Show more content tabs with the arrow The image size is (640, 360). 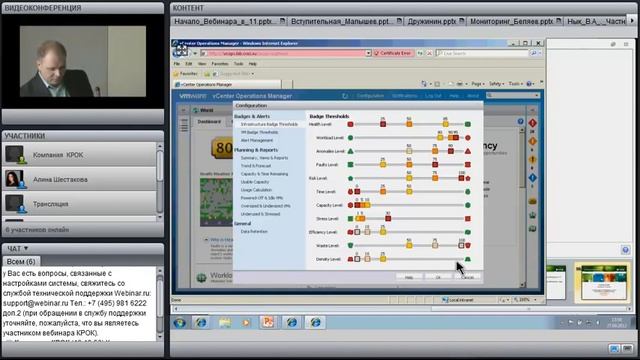[632, 20]
